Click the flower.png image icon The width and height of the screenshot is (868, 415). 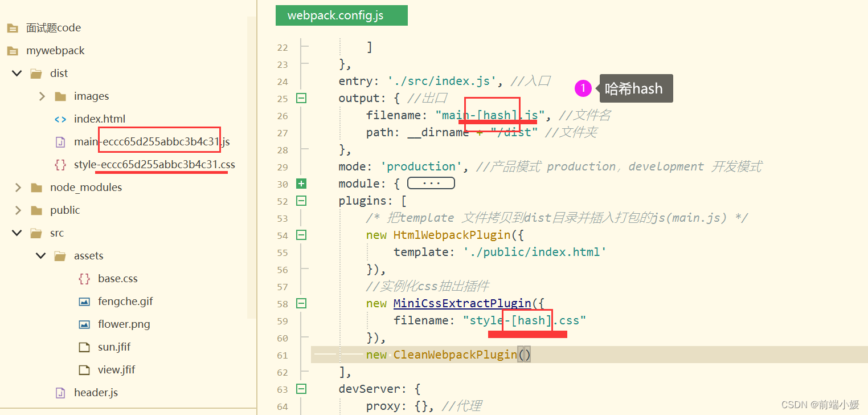coord(84,324)
